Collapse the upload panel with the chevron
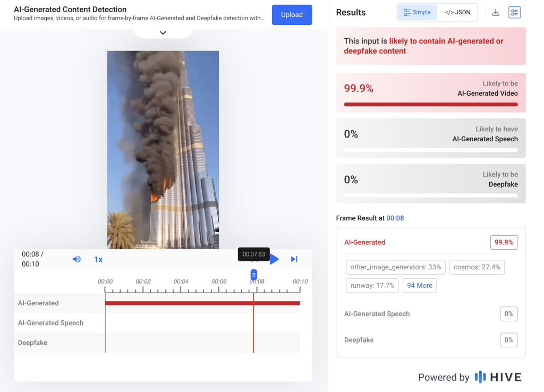 pyautogui.click(x=163, y=33)
